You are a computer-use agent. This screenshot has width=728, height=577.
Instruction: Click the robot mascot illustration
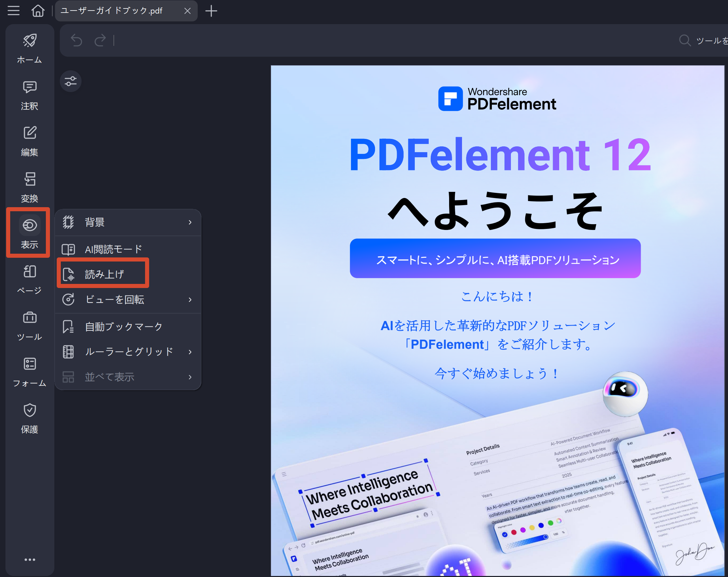point(625,394)
